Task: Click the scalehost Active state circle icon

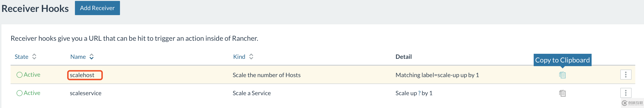Action: (x=19, y=75)
